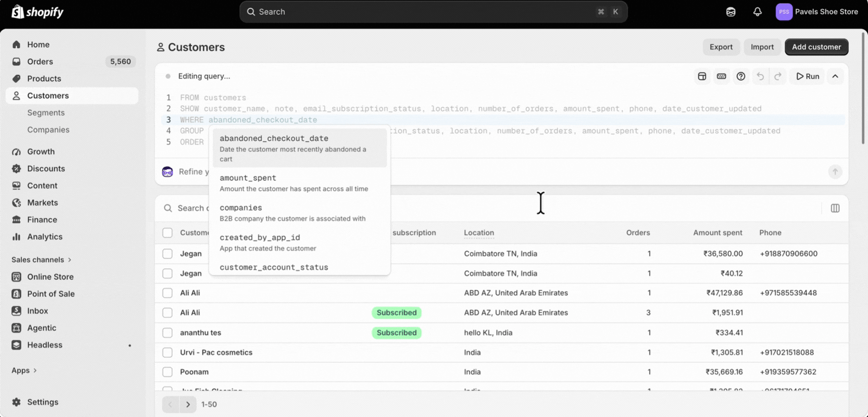Click the Discounts icon in sidebar

[17, 169]
